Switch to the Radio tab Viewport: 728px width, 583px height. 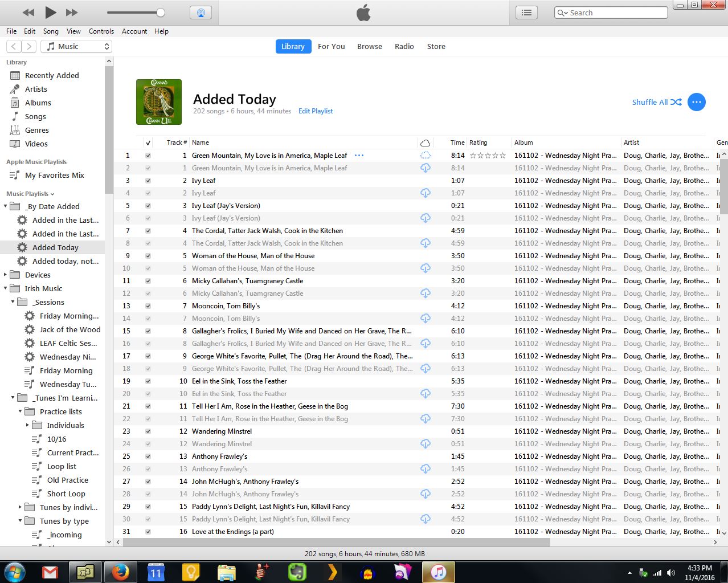click(x=404, y=46)
